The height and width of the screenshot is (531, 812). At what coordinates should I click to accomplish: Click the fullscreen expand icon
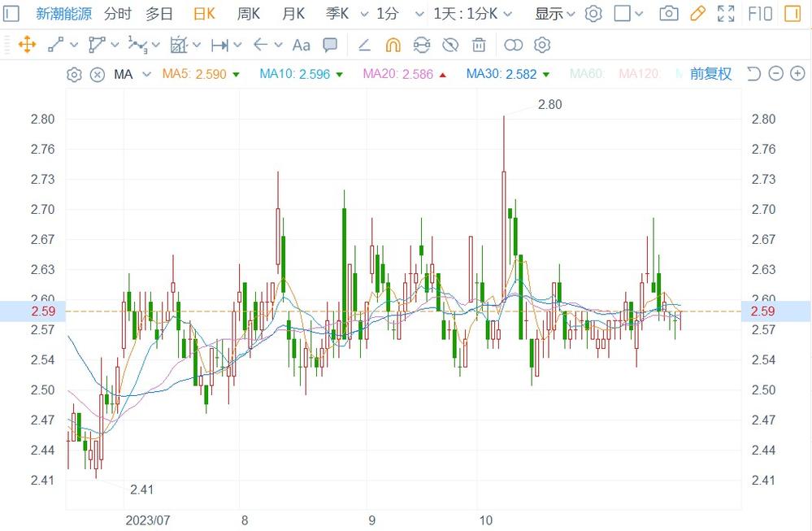(x=726, y=14)
